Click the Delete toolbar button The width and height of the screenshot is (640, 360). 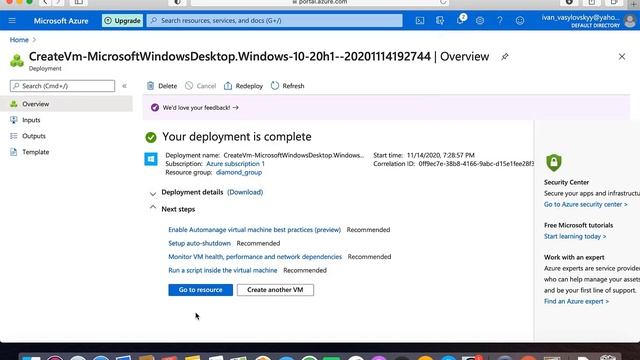tap(162, 86)
